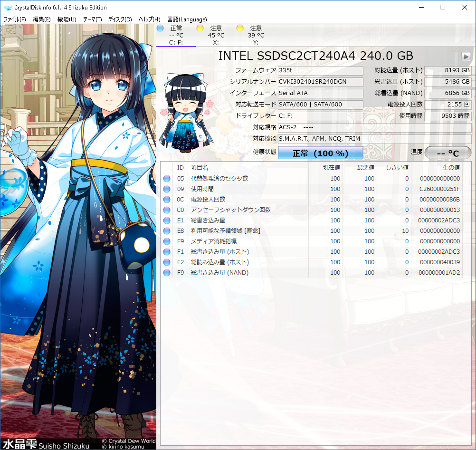This screenshot has height=450, width=476.
Task: Open the 編集(E) menu
Action: [42, 19]
